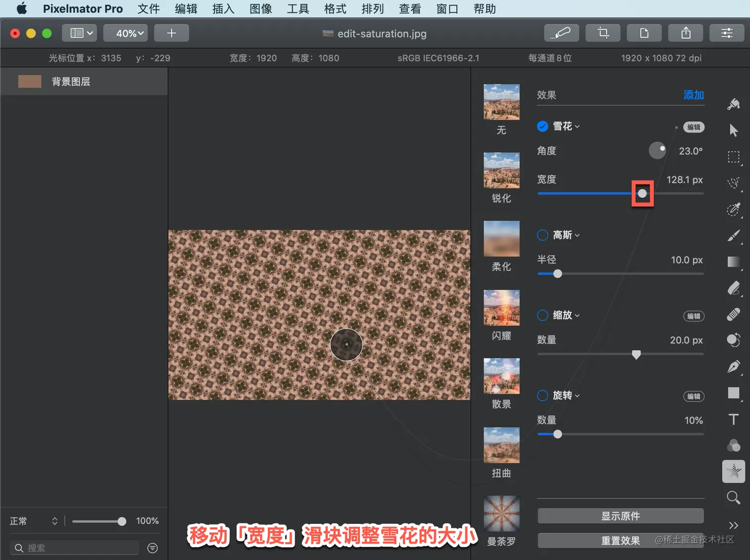Select the crop icon in top toolbar
The height and width of the screenshot is (560, 750).
click(603, 33)
